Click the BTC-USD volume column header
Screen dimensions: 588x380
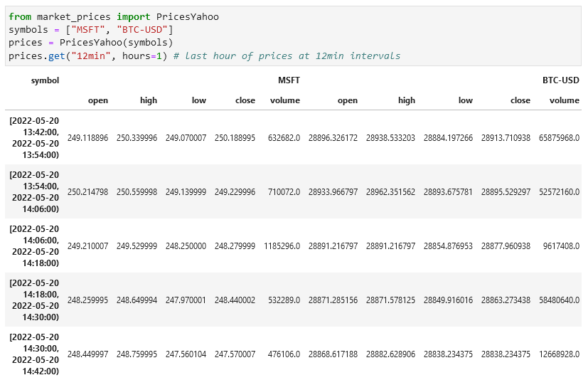point(565,100)
